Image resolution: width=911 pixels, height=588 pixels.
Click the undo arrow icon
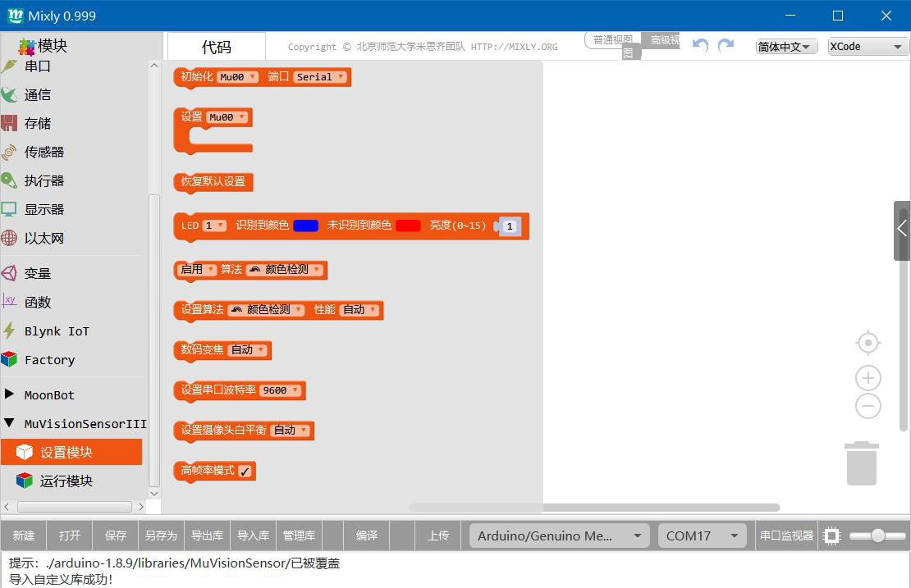[701, 46]
